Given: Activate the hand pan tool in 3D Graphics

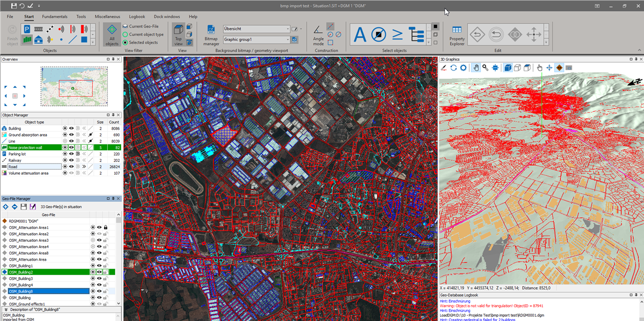Looking at the screenshot, I should tap(475, 67).
